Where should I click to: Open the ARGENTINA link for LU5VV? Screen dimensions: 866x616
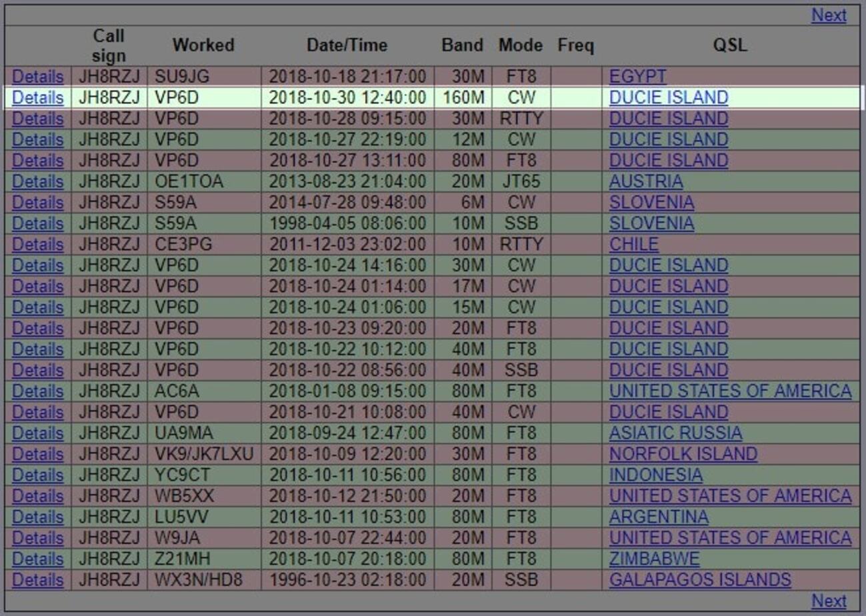[x=657, y=517]
